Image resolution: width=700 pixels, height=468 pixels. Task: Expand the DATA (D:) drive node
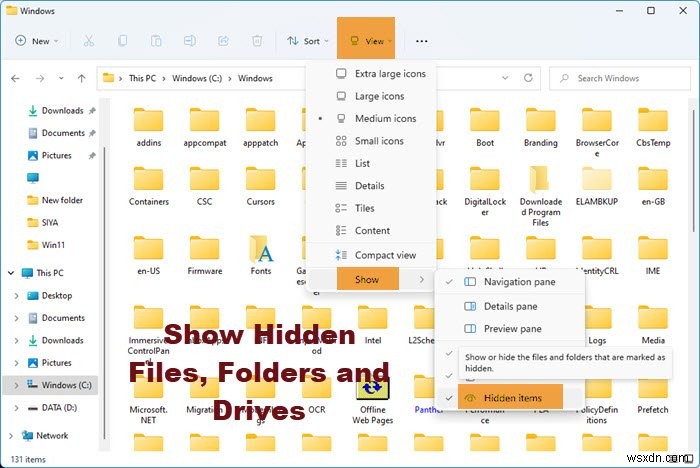[x=17, y=408]
